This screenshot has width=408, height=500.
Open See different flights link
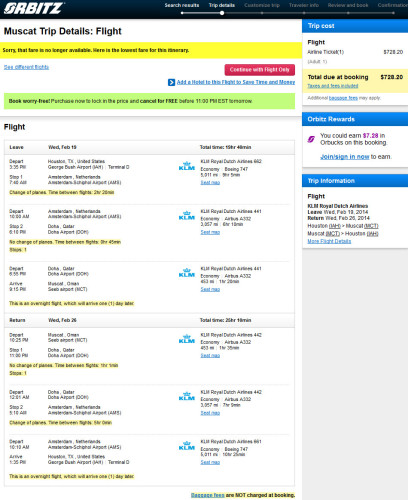coord(26,67)
